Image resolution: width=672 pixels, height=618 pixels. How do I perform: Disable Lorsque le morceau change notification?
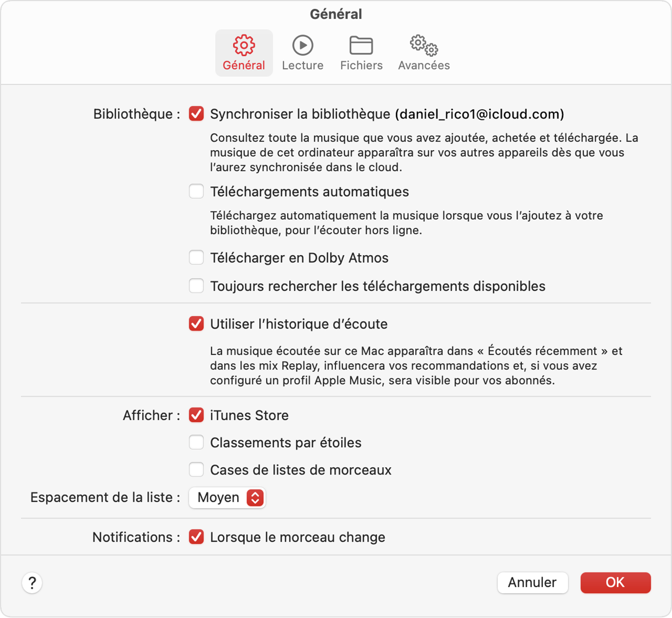point(196,537)
